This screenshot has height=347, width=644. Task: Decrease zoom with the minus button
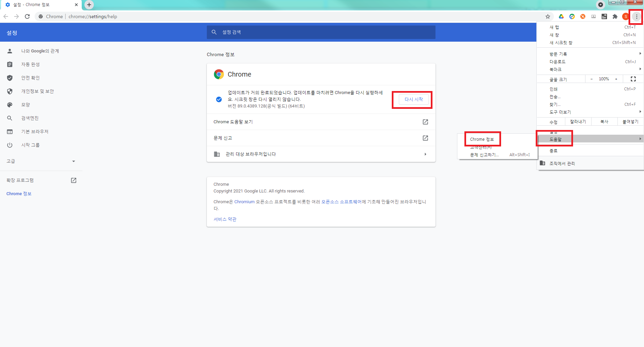pyautogui.click(x=592, y=79)
